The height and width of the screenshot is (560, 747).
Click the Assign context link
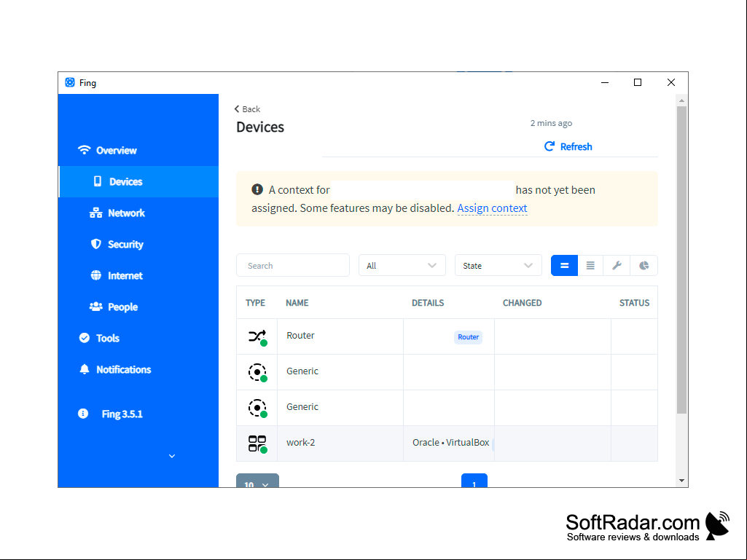[492, 208]
